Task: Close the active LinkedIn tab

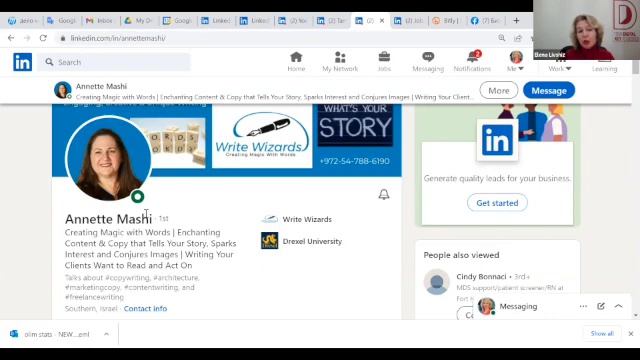Action: tap(382, 20)
